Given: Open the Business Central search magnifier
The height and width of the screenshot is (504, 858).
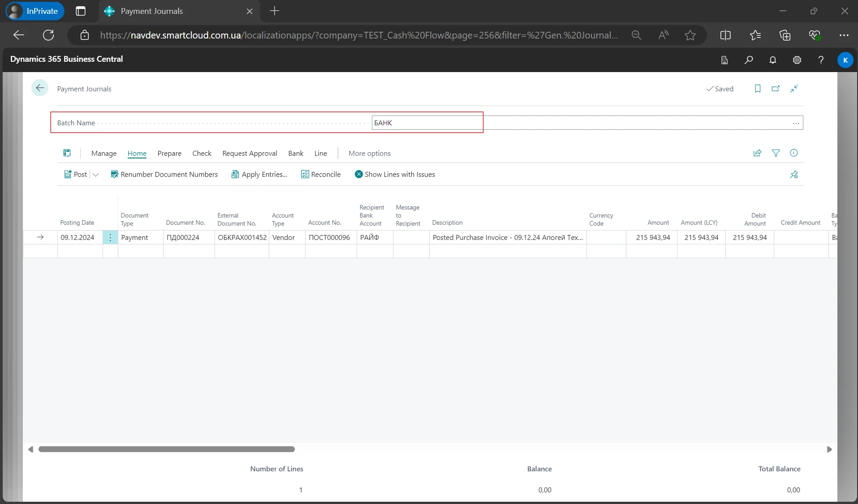Looking at the screenshot, I should (748, 60).
